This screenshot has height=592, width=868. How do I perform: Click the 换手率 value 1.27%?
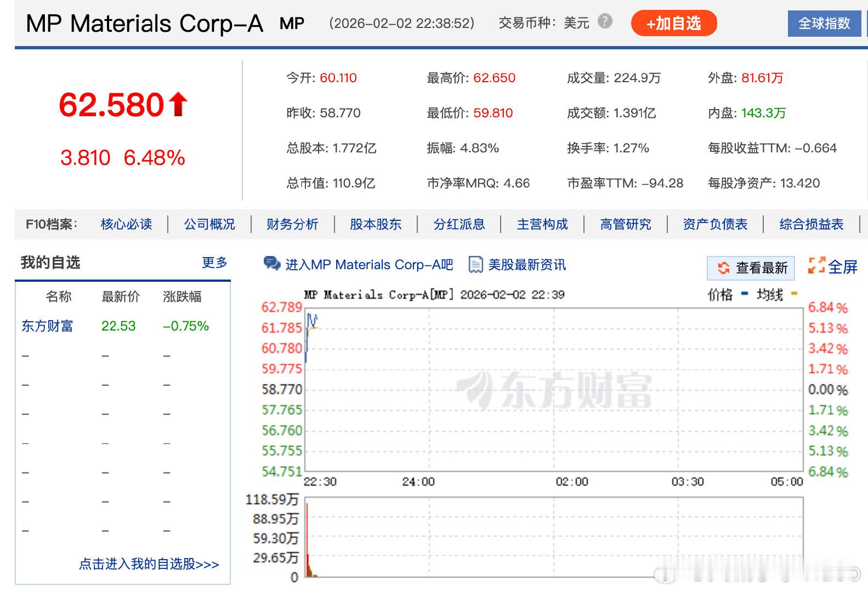pos(631,148)
